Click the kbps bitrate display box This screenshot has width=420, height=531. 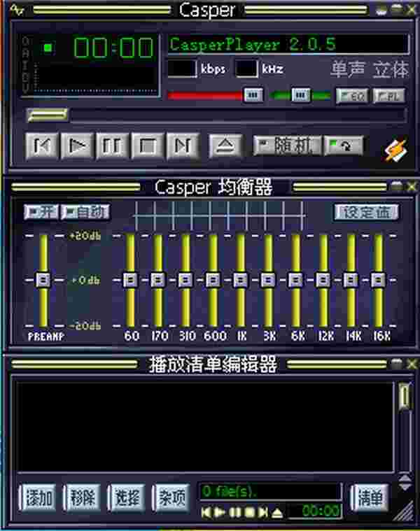[182, 69]
